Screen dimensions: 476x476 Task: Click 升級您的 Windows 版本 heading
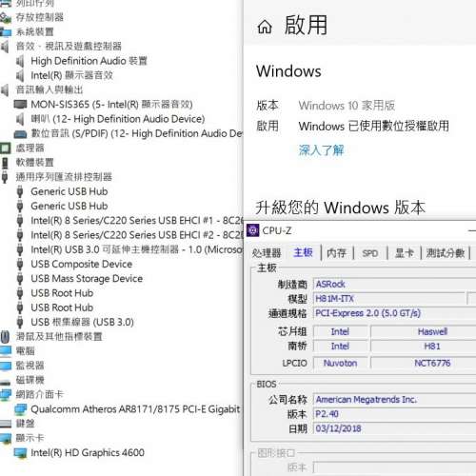click(x=340, y=208)
